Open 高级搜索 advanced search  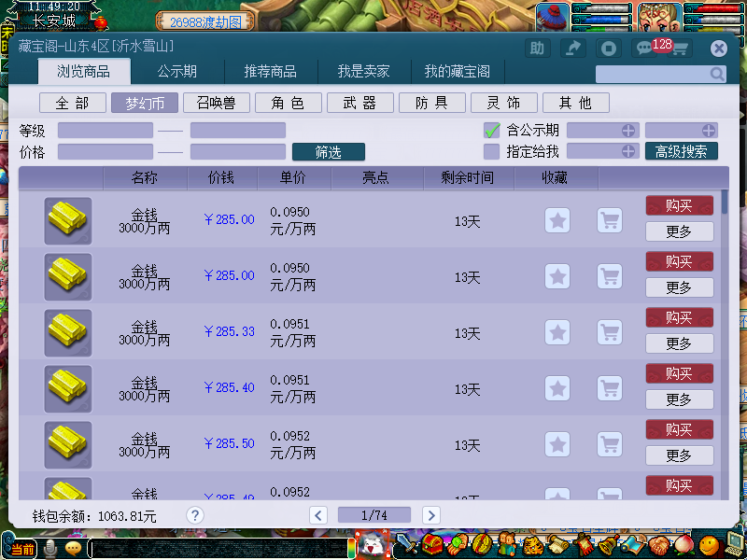[682, 151]
